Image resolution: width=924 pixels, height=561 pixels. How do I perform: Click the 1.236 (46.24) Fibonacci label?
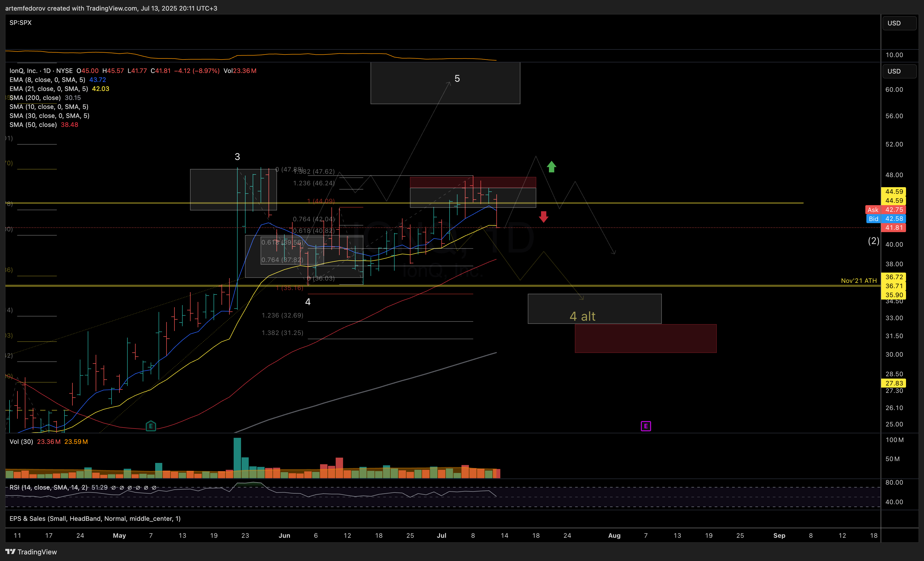coord(314,183)
